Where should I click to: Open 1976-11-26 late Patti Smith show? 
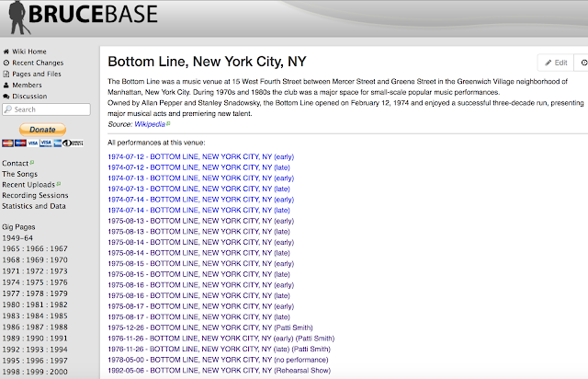click(x=219, y=350)
